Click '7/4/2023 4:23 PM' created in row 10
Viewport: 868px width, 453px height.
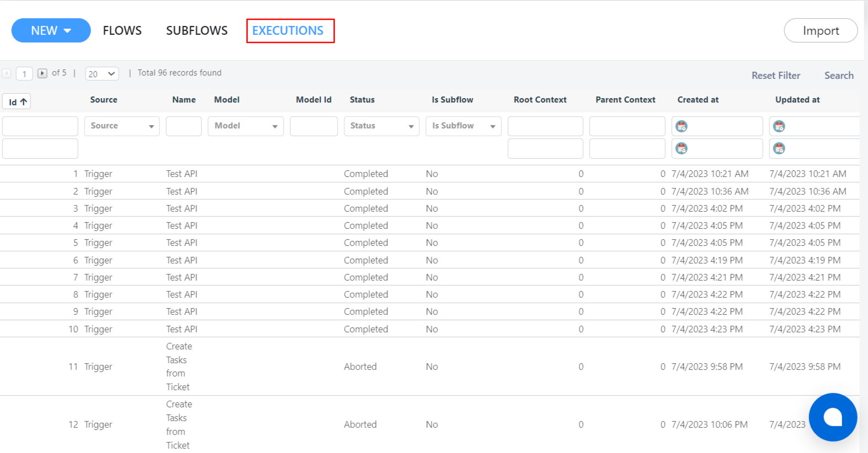pyautogui.click(x=707, y=329)
